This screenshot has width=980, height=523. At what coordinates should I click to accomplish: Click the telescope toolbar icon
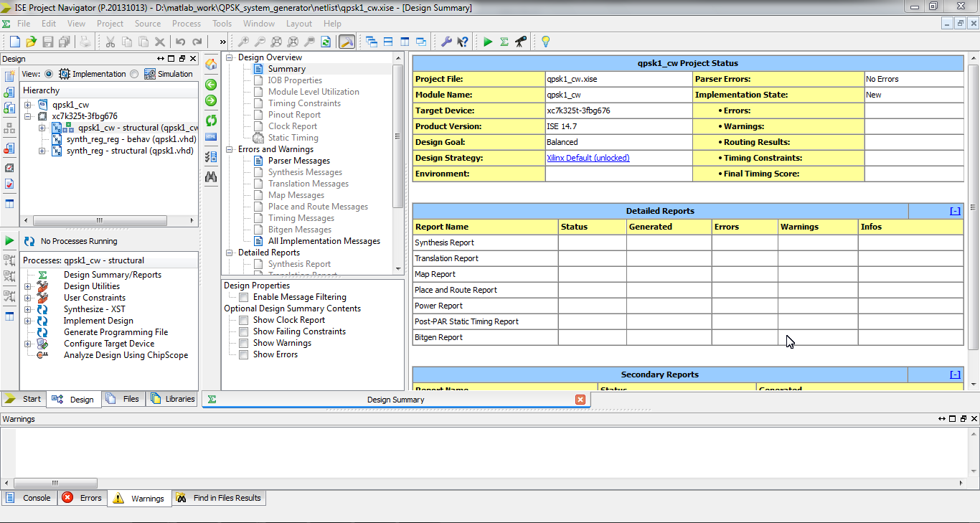(522, 42)
